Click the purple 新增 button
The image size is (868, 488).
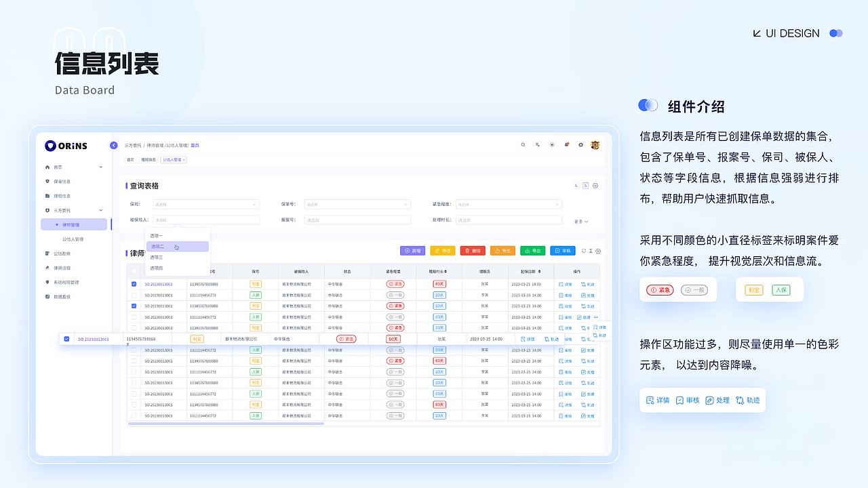(413, 251)
